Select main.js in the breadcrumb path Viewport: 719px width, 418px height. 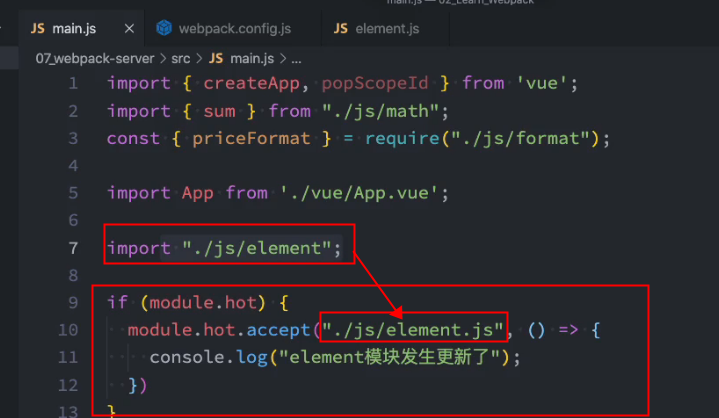pyautogui.click(x=252, y=59)
